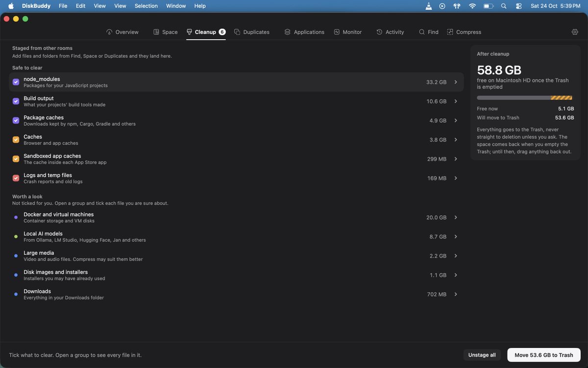Open Spotlight search in menu bar
This screenshot has width=588, height=368.
[504, 6]
